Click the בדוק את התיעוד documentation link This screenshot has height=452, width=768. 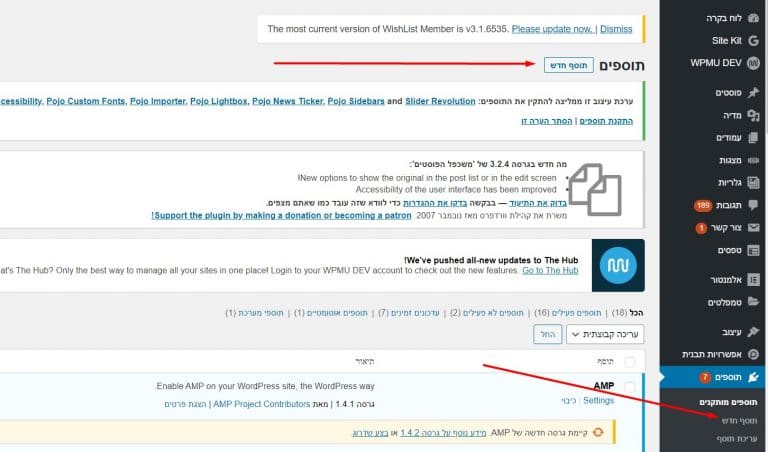(538, 203)
